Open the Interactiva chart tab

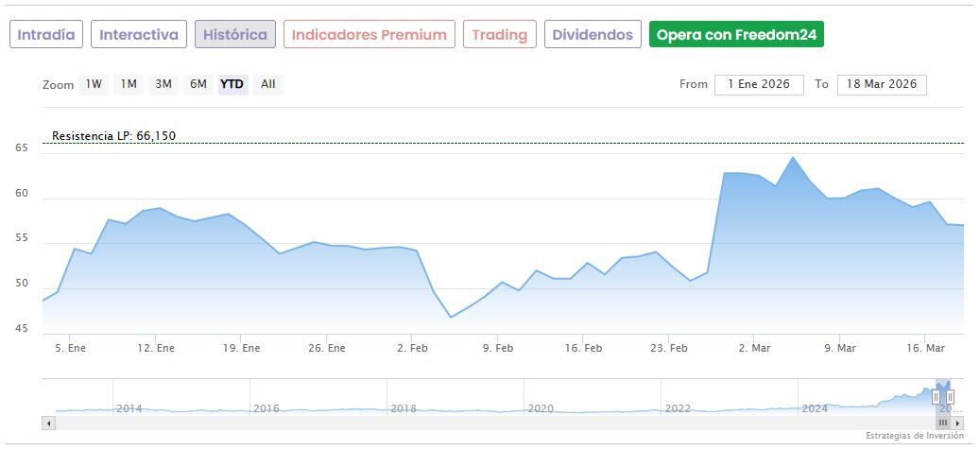[139, 35]
